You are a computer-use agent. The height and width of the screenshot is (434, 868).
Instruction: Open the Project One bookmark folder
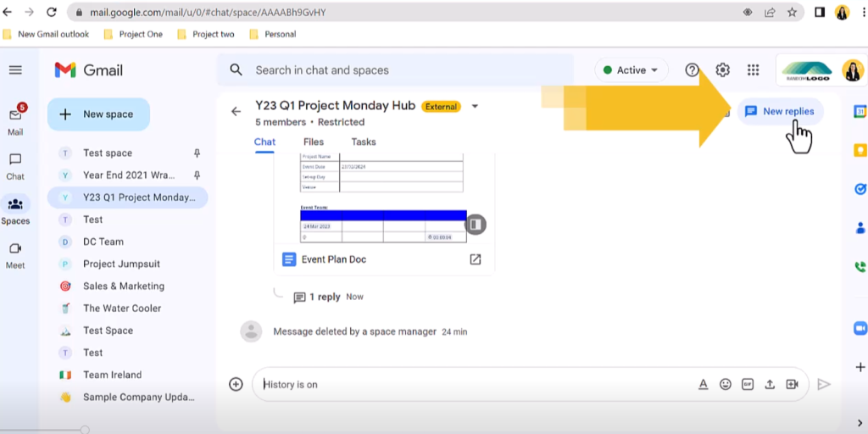pyautogui.click(x=133, y=34)
